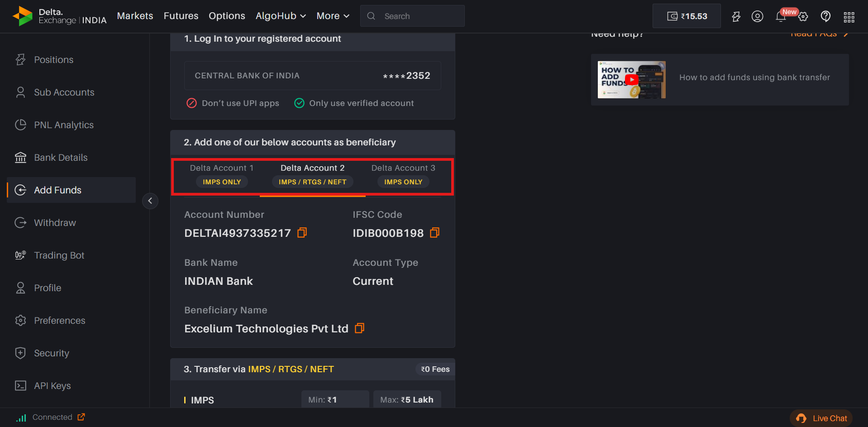Click the 'Beneficiary Name' field label
868x427 pixels.
tap(226, 310)
